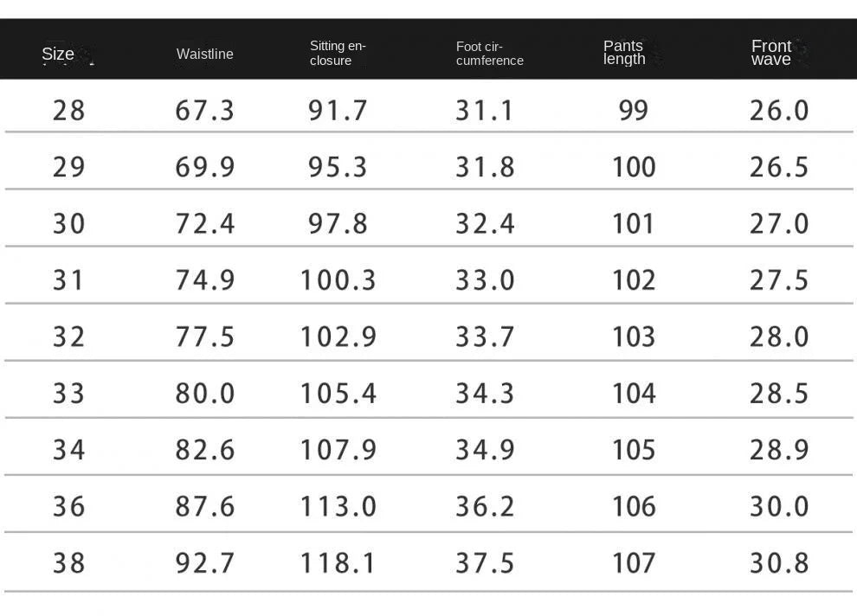857x616 pixels.
Task: Click the Front wave header
Action: (x=771, y=53)
